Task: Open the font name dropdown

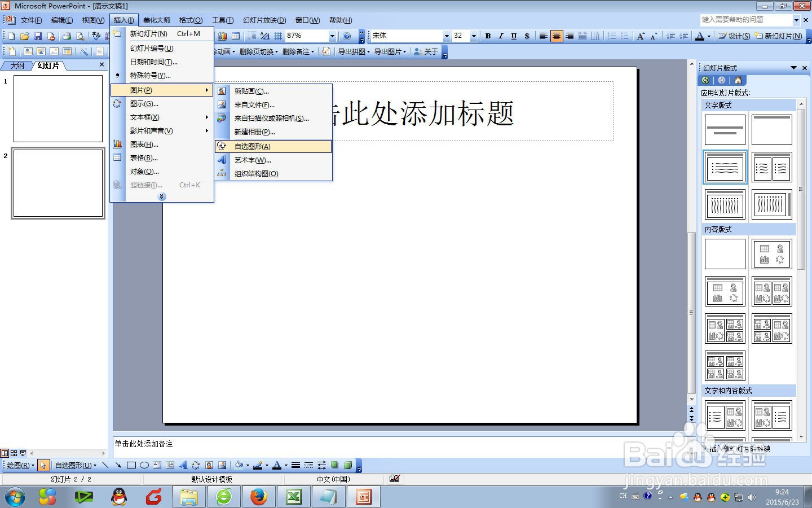Action: tap(447, 36)
